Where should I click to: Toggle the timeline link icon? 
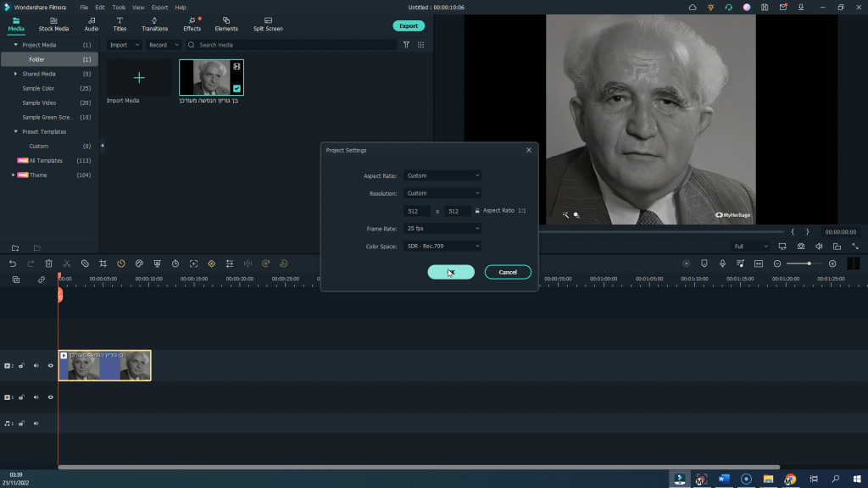pyautogui.click(x=42, y=280)
